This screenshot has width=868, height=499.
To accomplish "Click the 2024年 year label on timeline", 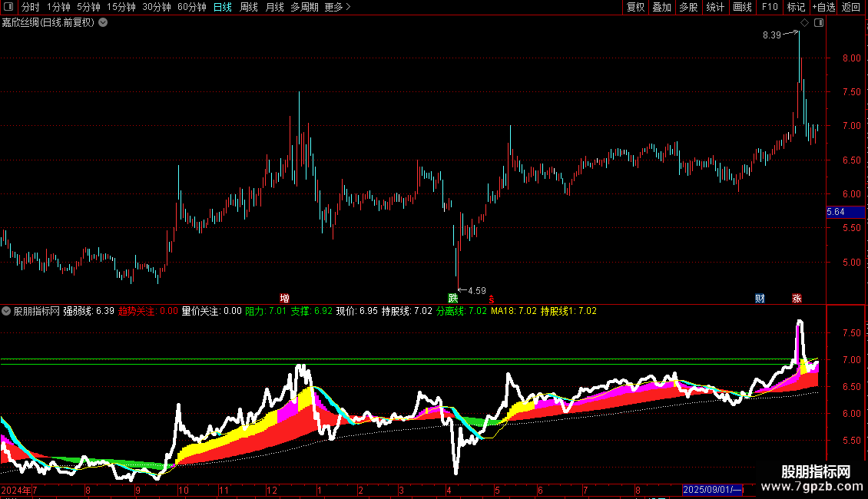I will point(16,490).
